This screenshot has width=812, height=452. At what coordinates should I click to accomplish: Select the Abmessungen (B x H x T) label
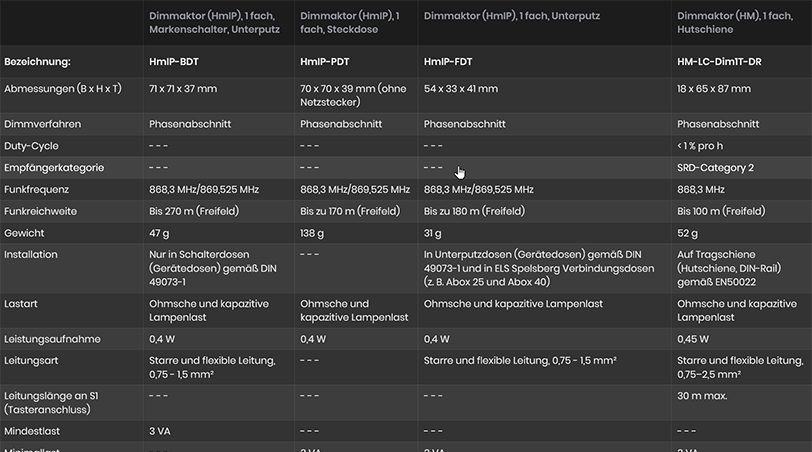tap(63, 89)
